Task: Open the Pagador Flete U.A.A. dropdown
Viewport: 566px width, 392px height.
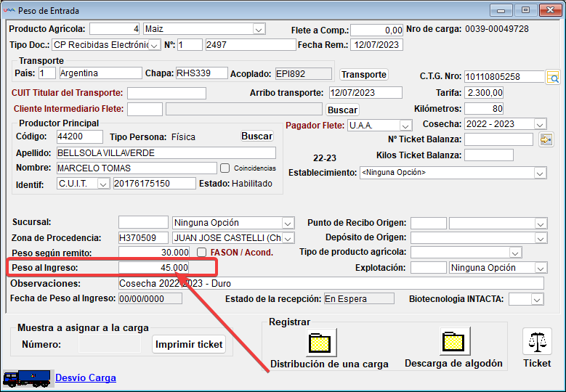Action: (x=405, y=126)
